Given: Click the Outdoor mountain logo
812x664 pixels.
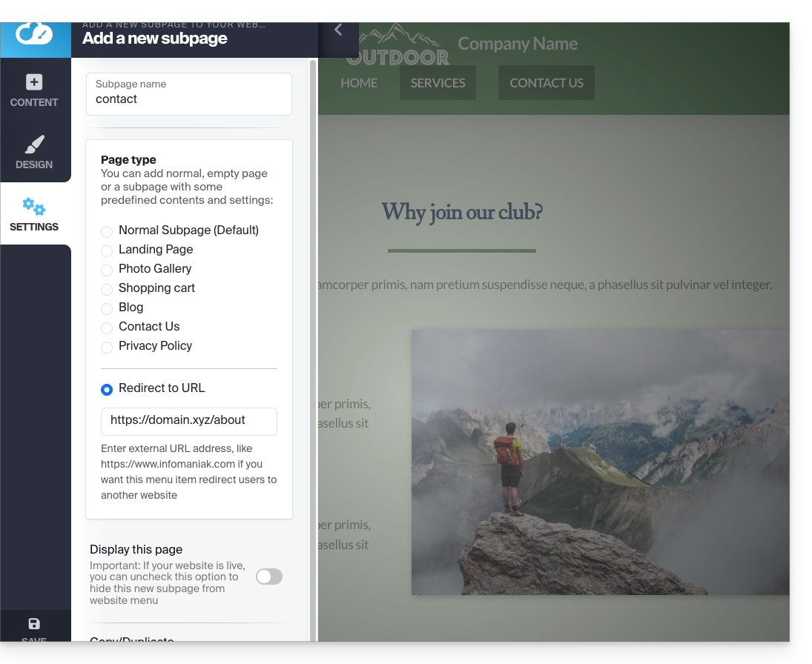Looking at the screenshot, I should (398, 45).
